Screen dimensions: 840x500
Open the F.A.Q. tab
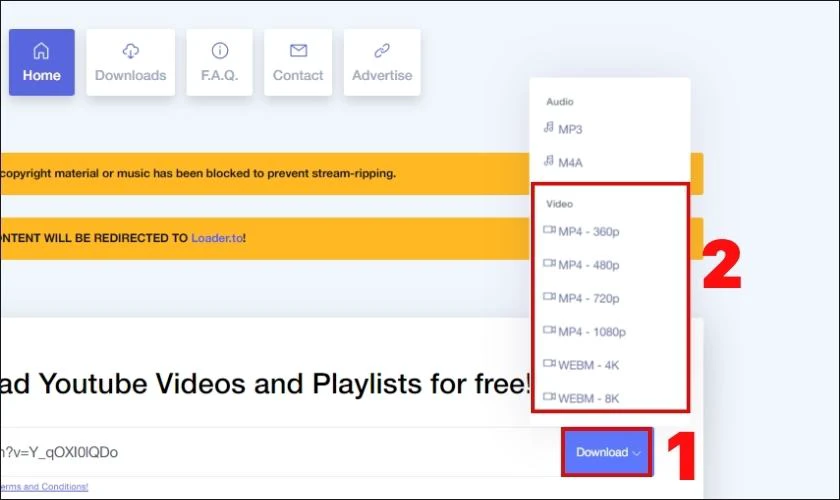point(220,62)
